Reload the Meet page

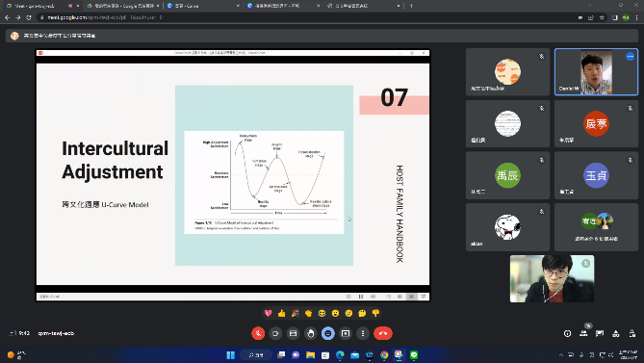[28, 17]
